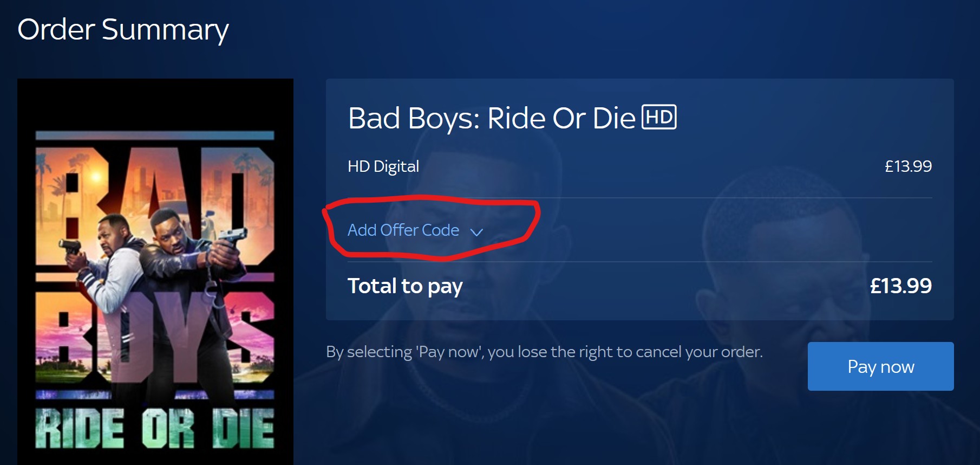The height and width of the screenshot is (465, 980).
Task: Click the bold £13.99 total amount
Action: point(901,286)
